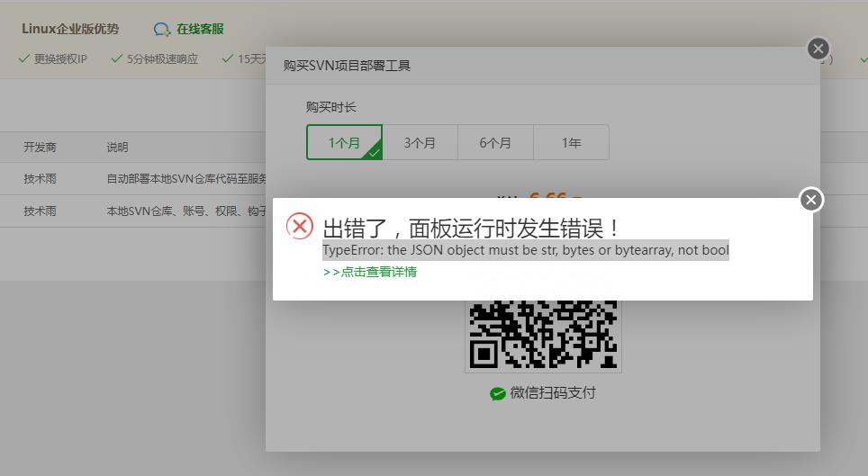
Task: Select the 1年 purchase duration
Action: (x=571, y=142)
